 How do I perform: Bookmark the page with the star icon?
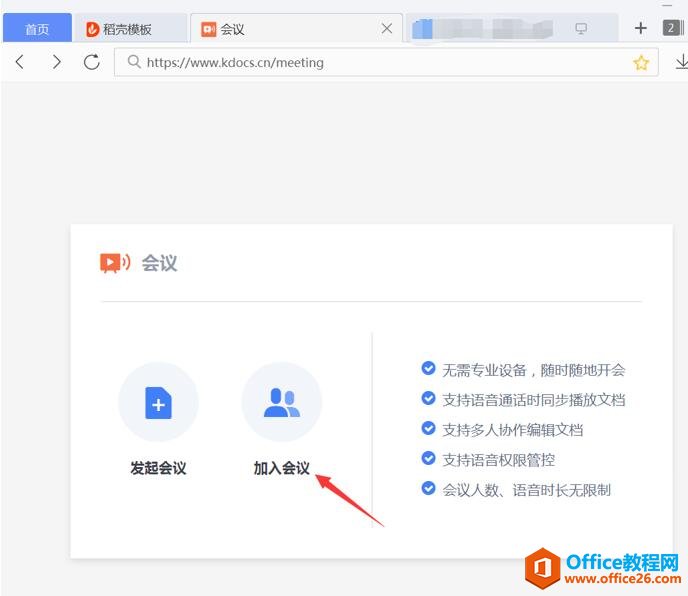(641, 63)
